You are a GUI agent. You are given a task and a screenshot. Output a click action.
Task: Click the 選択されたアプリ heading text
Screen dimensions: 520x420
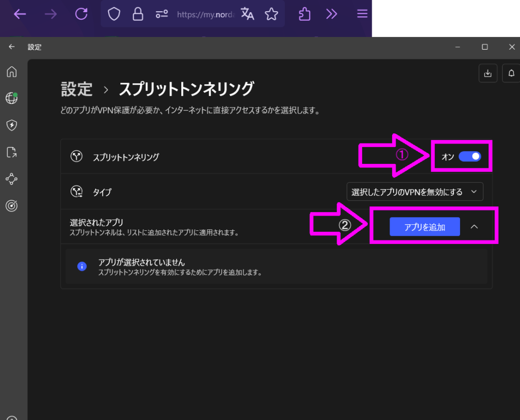(96, 222)
